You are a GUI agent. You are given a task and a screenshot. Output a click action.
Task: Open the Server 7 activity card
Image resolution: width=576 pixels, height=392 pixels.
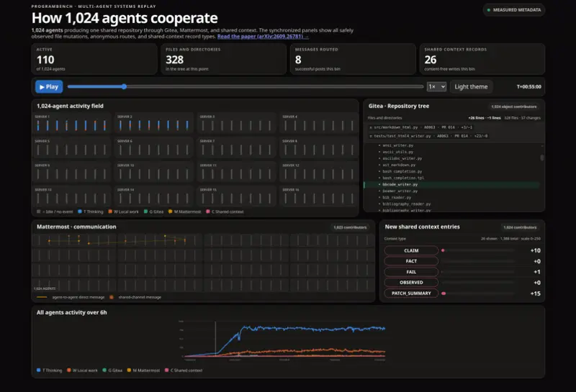(x=237, y=147)
